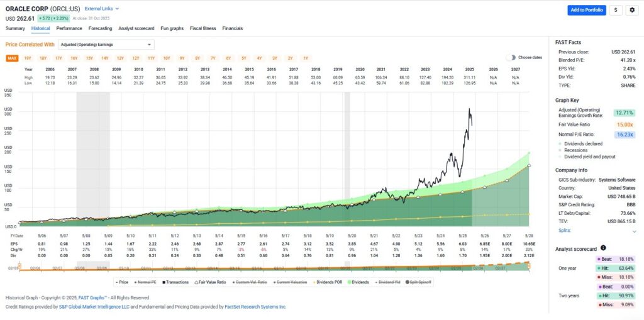Image resolution: width=644 pixels, height=320 pixels.
Task: Select the 10Y time range button
Action: 167,58
